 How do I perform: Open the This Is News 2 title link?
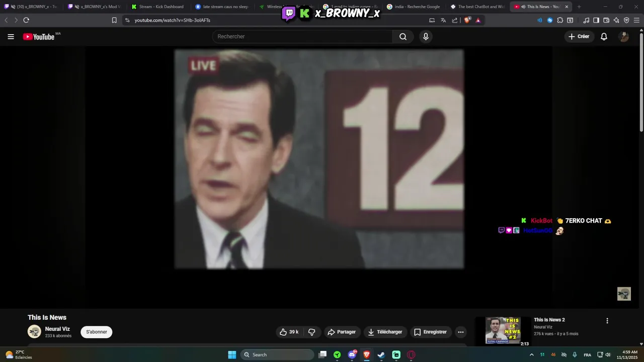click(x=549, y=320)
